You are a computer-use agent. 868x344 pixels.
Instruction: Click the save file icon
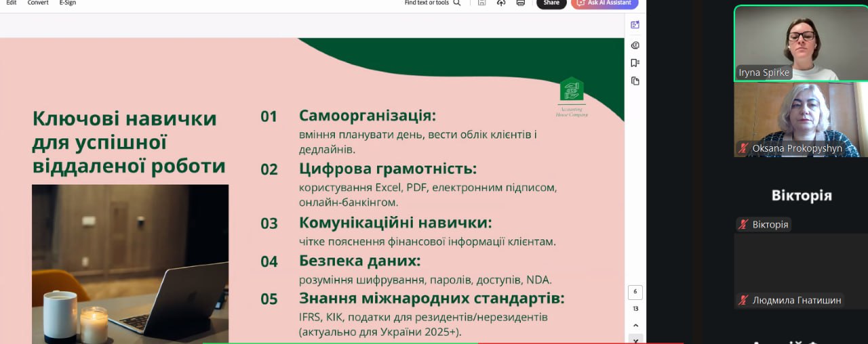[481, 3]
